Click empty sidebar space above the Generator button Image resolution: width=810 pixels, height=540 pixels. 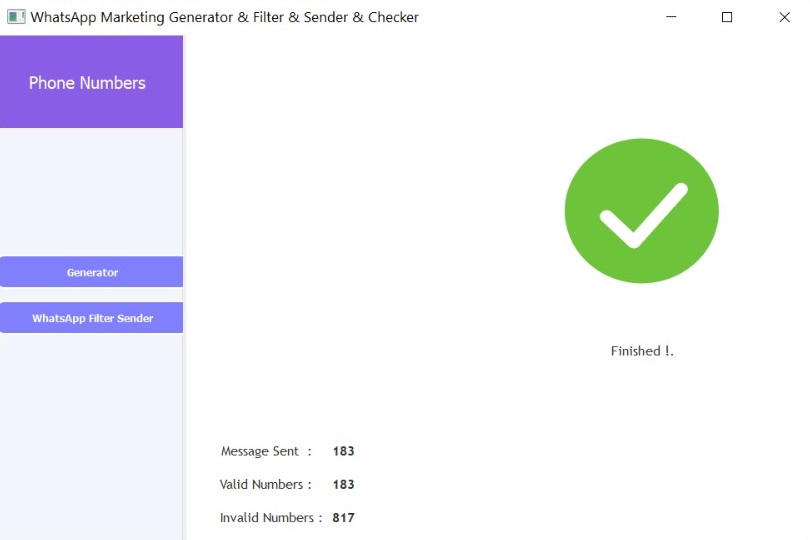(x=91, y=191)
